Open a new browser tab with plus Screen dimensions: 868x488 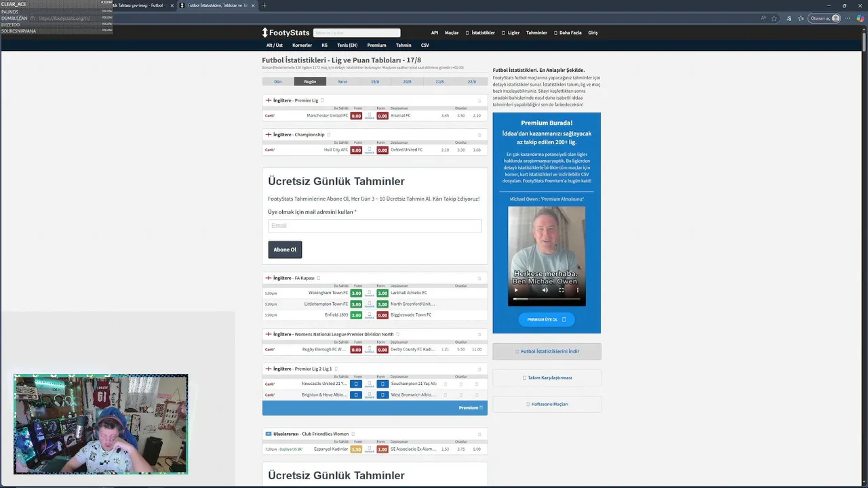coord(264,5)
